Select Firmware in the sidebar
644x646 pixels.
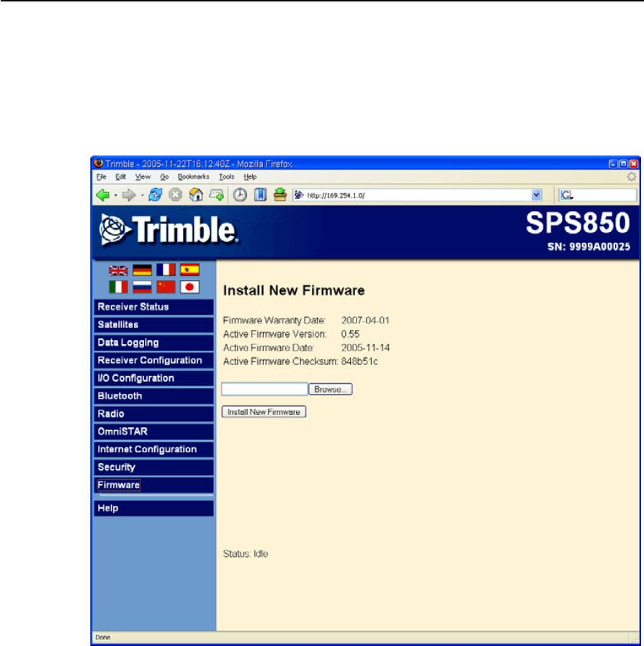coord(153,485)
